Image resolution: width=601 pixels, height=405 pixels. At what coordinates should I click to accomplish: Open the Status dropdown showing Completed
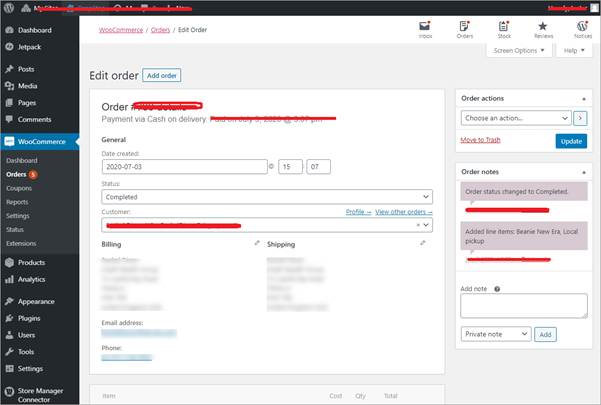point(267,197)
